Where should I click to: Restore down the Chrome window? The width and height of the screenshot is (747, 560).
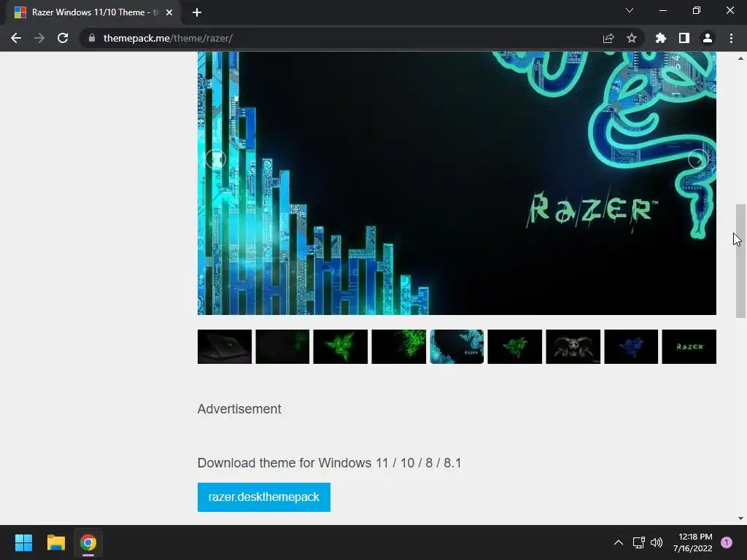point(697,10)
